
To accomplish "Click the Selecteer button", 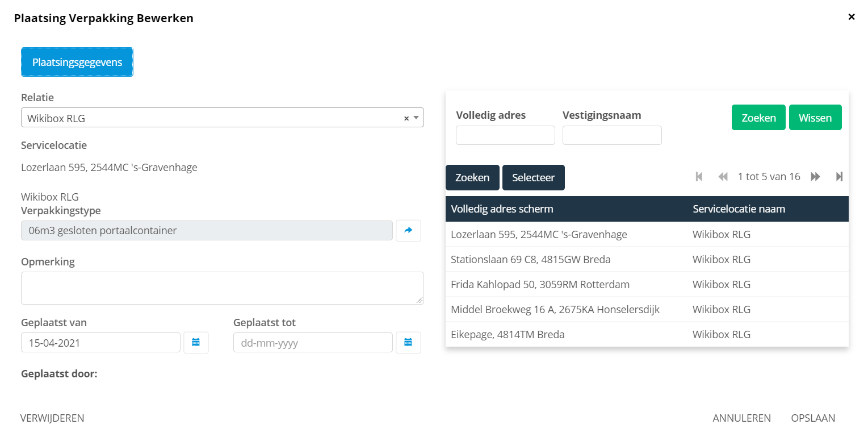I will pyautogui.click(x=534, y=177).
